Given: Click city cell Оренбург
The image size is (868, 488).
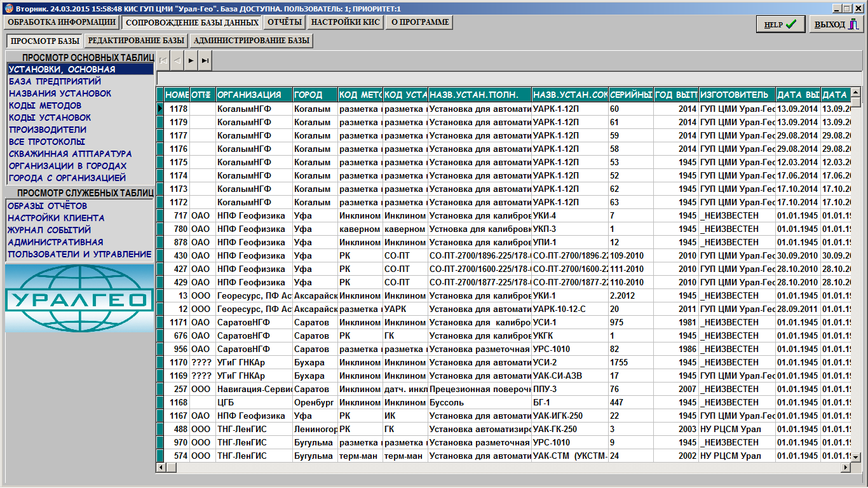Looking at the screenshot, I should click(x=315, y=402).
